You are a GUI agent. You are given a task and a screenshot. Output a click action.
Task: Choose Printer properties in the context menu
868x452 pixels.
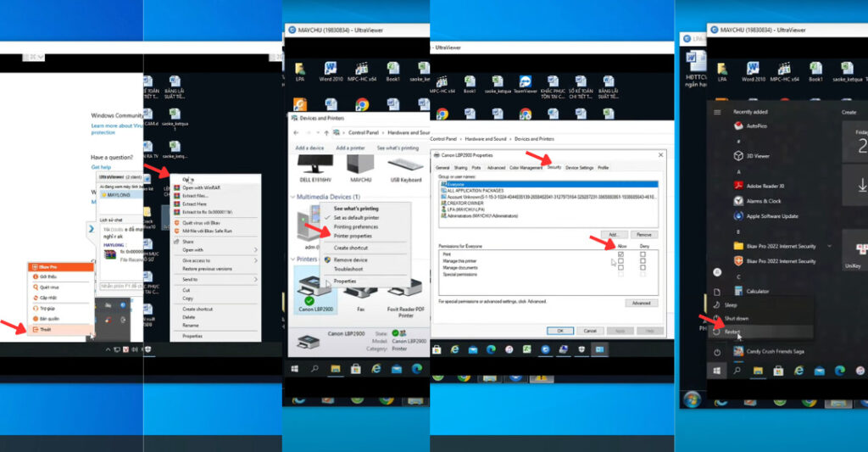point(365,236)
